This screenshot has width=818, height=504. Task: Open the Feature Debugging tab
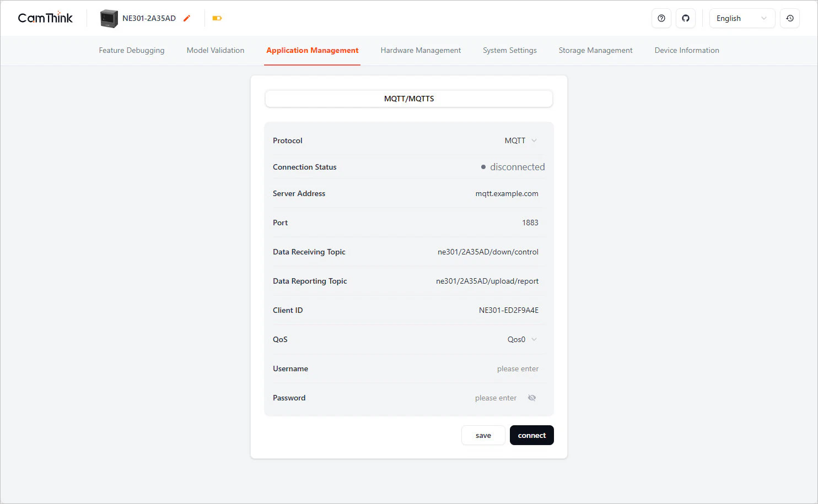point(132,50)
